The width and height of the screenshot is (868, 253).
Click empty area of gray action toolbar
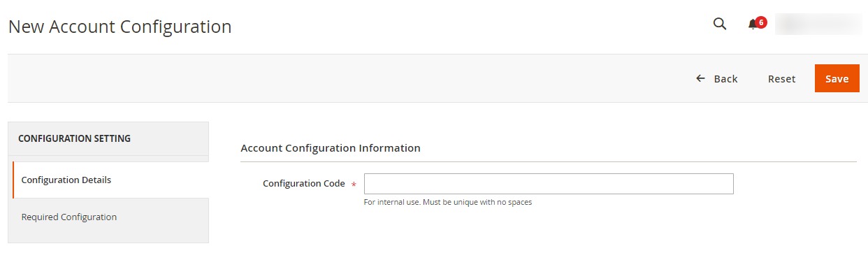pyautogui.click(x=349, y=78)
